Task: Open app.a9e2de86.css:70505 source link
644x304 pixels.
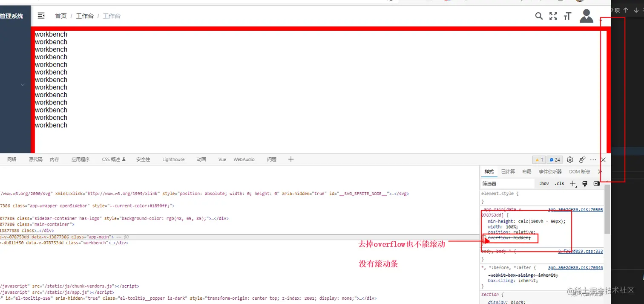Action: click(x=575, y=210)
